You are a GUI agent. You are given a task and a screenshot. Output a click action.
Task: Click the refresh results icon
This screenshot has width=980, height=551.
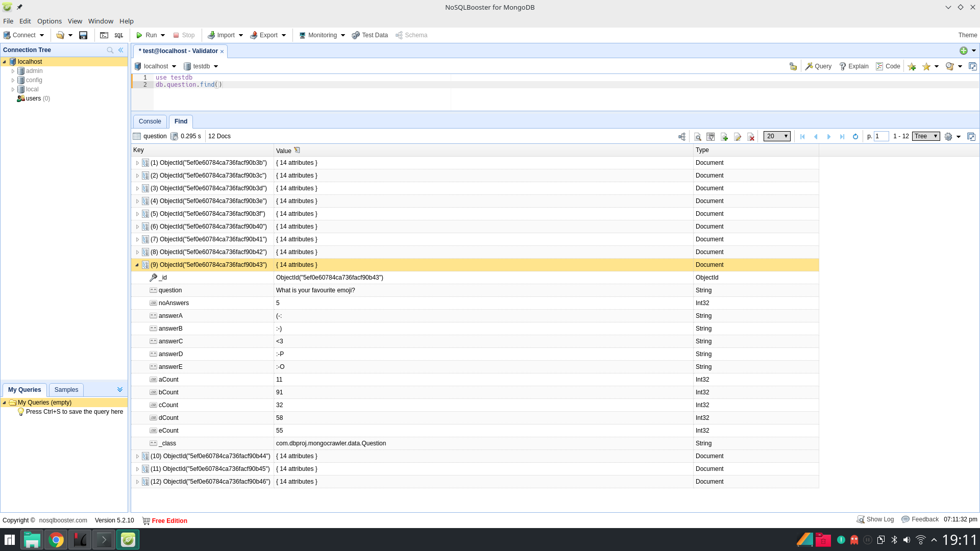pyautogui.click(x=855, y=137)
